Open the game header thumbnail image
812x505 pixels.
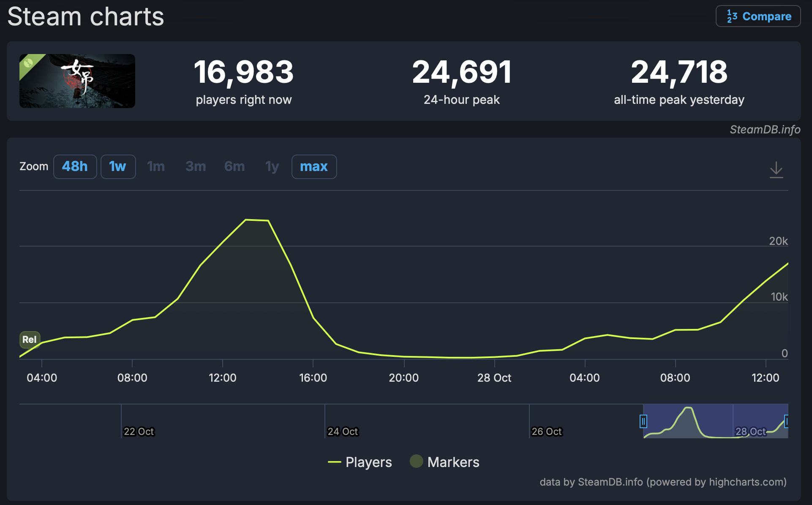[x=77, y=81]
